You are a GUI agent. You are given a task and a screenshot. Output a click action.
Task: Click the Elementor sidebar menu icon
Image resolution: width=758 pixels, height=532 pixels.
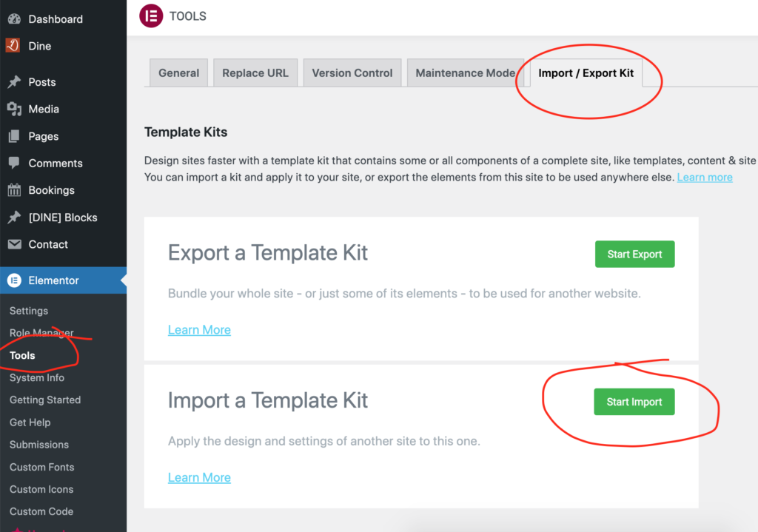[x=15, y=280]
